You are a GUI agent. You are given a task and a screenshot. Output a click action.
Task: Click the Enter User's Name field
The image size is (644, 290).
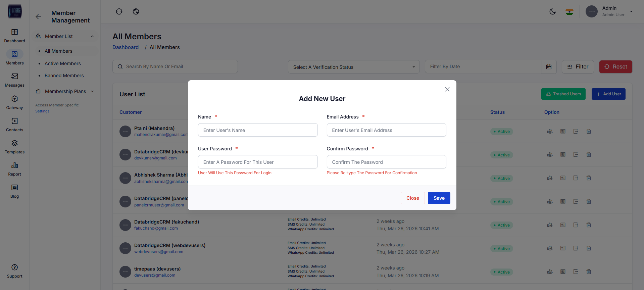tap(257, 130)
